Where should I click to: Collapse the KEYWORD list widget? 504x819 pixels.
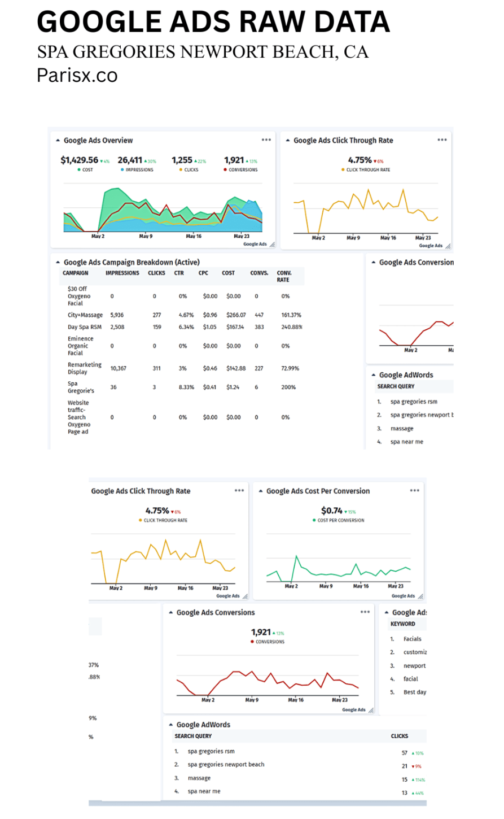(387, 613)
